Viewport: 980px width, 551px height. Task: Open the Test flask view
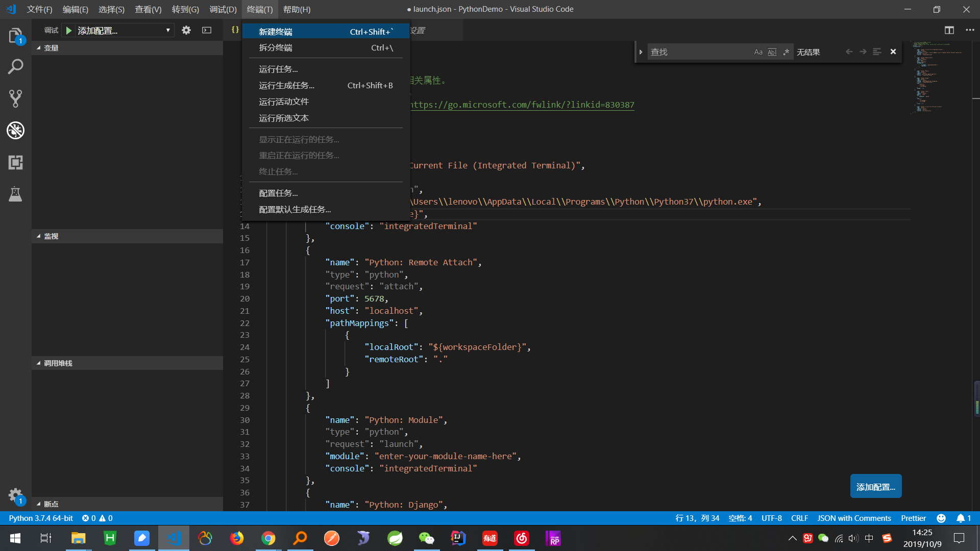pyautogui.click(x=15, y=194)
